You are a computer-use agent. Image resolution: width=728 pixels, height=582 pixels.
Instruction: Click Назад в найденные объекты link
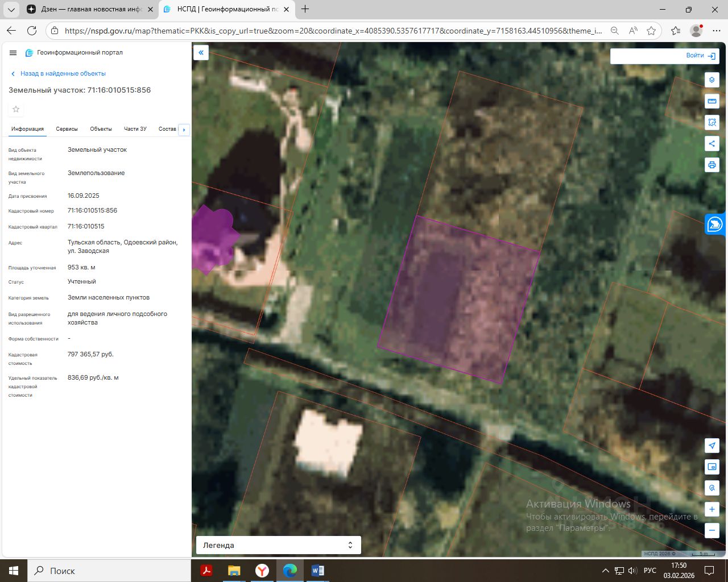point(59,73)
